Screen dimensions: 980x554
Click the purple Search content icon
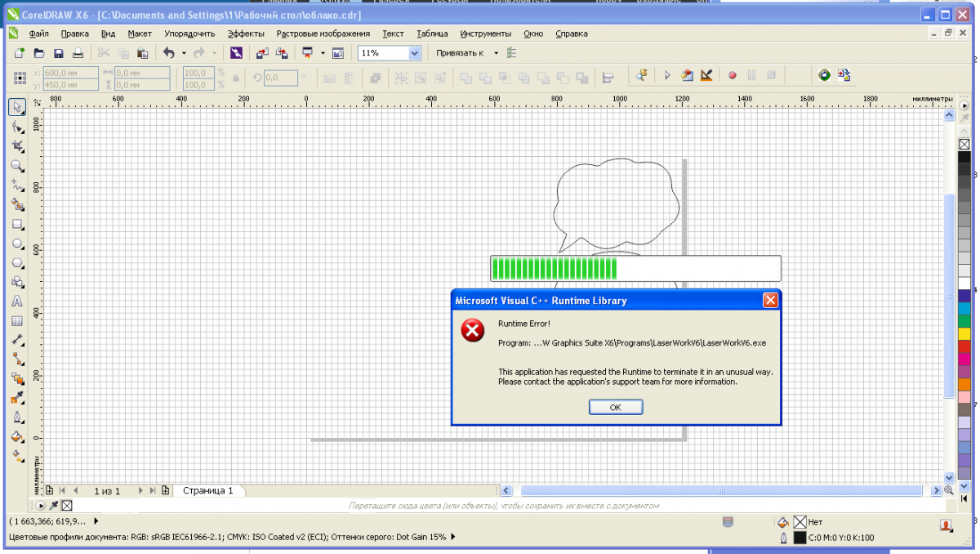[x=235, y=53]
